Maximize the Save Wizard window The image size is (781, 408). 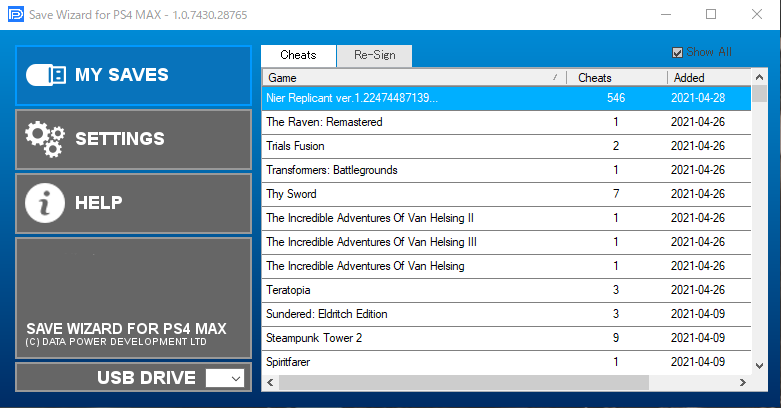pyautogui.click(x=711, y=14)
